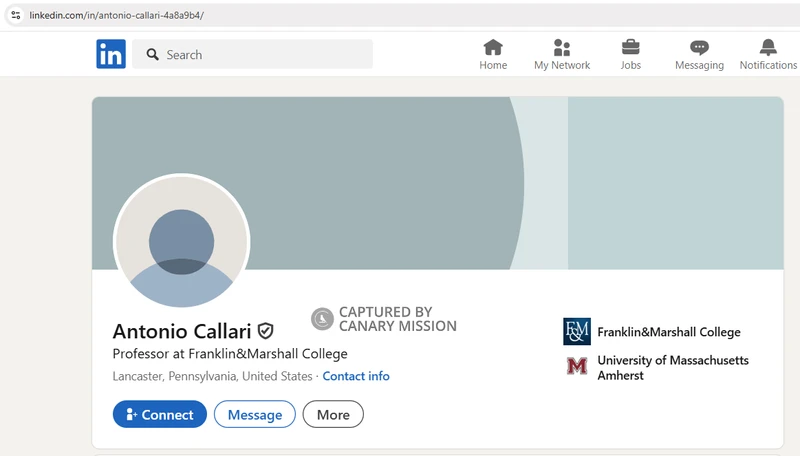
Task: Click the 'Lancaster, Pennsylvania, United States' location text
Action: [212, 376]
